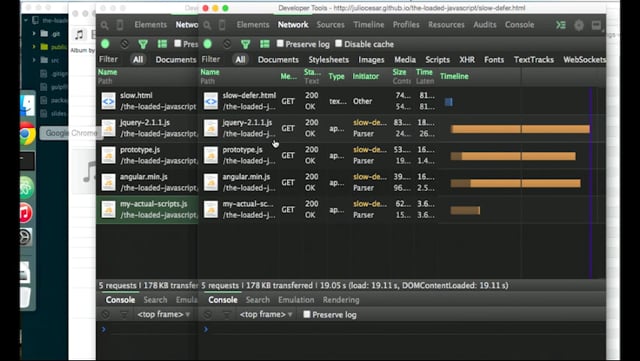
Task: Select the Network tab in front DevTools
Action: [x=293, y=25]
